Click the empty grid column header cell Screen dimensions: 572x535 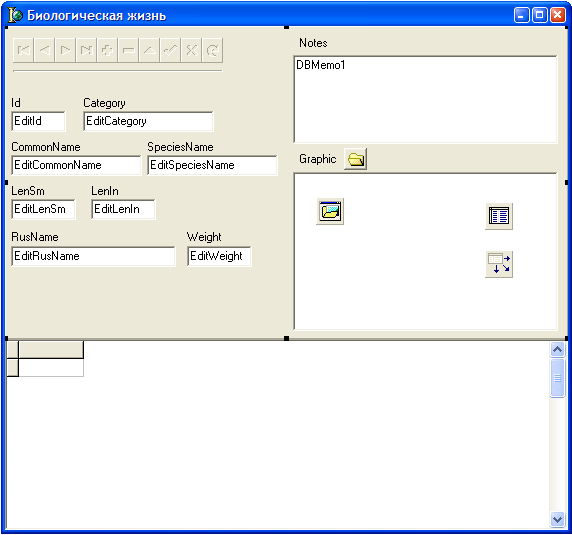click(51, 350)
